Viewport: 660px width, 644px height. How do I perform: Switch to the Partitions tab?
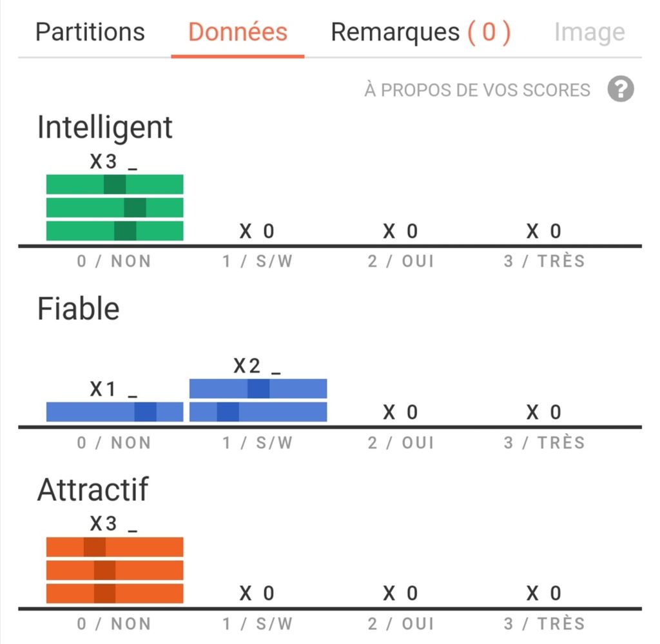[90, 32]
